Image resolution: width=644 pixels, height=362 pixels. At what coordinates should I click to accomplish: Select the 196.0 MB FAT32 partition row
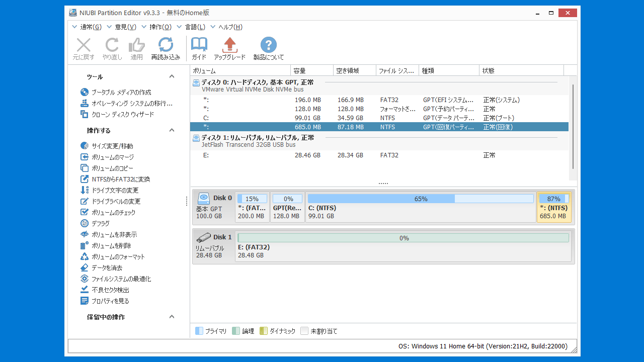(x=379, y=100)
